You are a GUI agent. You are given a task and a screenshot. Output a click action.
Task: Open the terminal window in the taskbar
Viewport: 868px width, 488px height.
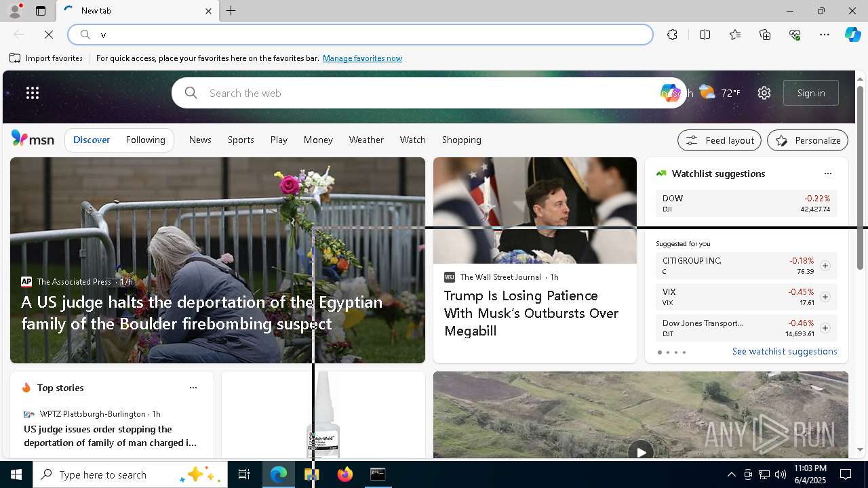378,474
